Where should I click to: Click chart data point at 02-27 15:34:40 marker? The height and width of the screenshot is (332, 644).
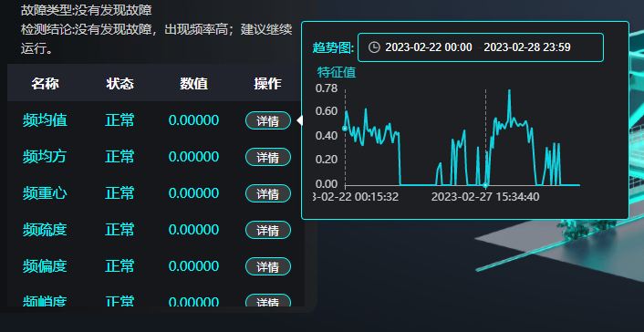point(485,185)
